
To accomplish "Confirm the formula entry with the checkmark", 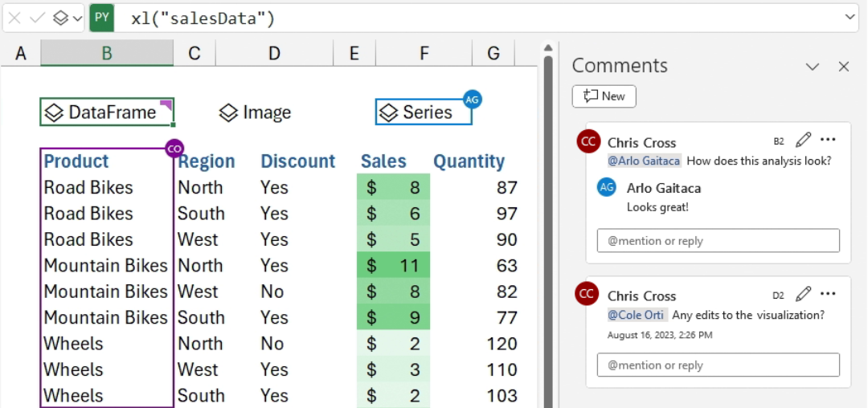I will tap(36, 18).
